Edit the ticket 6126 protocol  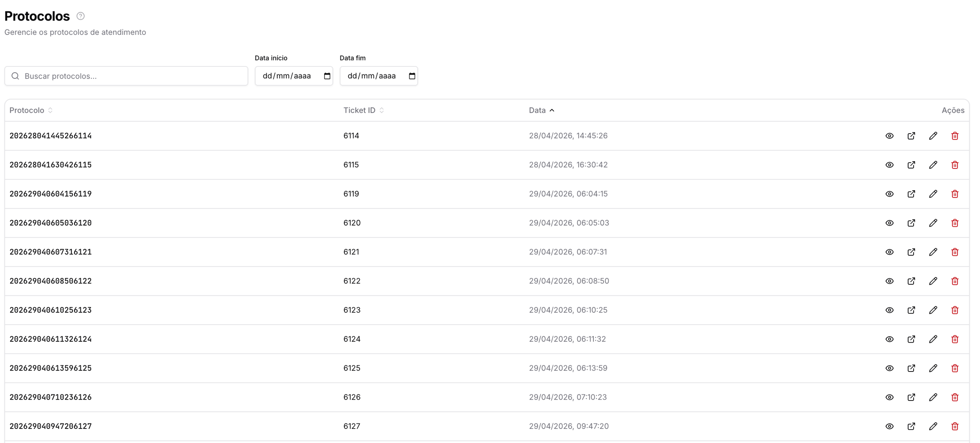click(933, 397)
